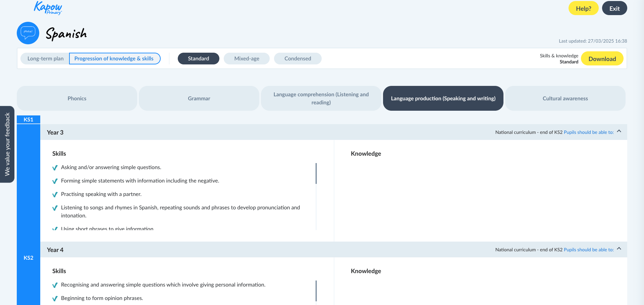
Task: Click the Spanish Hola speech bubble icon
Action: (x=28, y=33)
